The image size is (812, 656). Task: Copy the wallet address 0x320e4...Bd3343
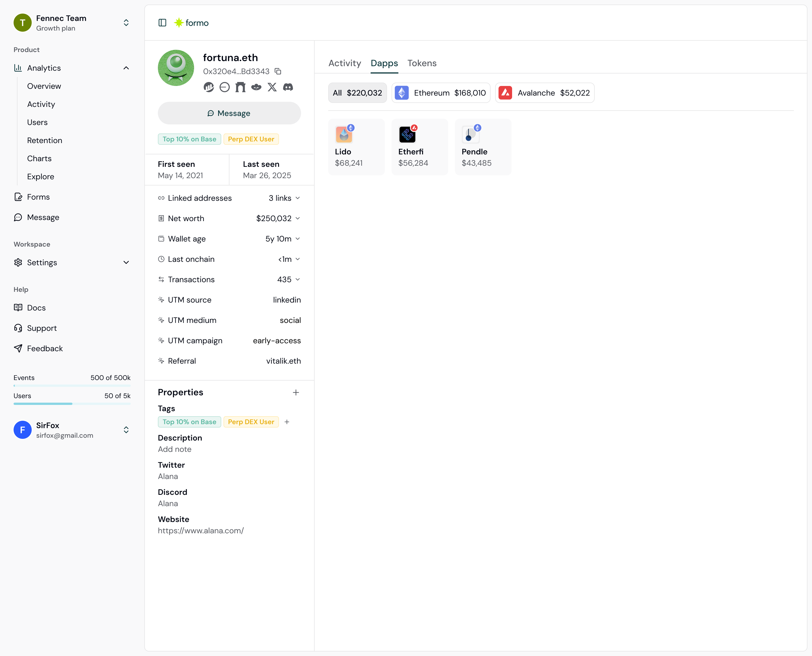(278, 72)
